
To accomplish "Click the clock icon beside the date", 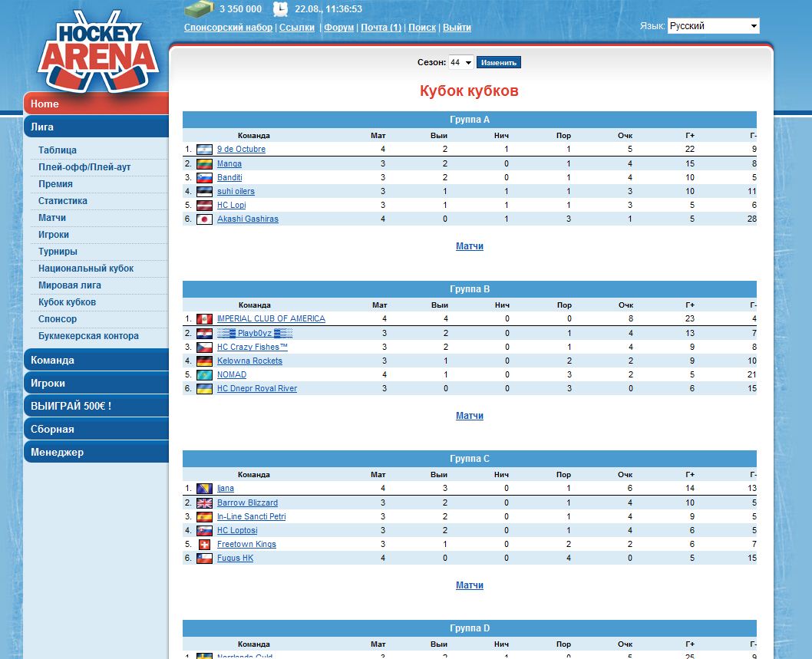I will (281, 9).
